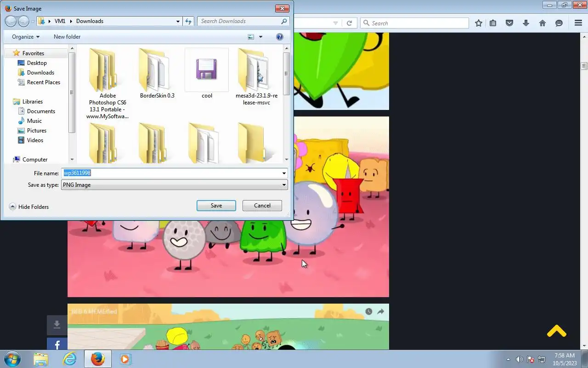Click the yellow scroll-to-top chevron on webpage
This screenshot has width=588, height=368.
[556, 331]
